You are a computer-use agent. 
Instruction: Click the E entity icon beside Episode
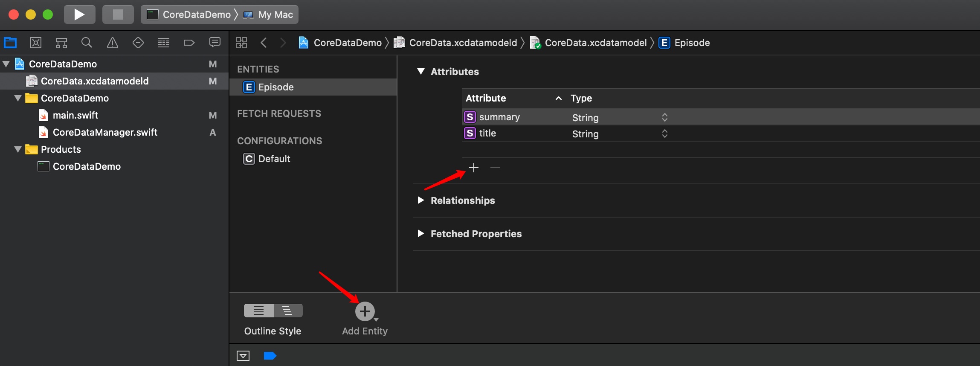tap(249, 87)
